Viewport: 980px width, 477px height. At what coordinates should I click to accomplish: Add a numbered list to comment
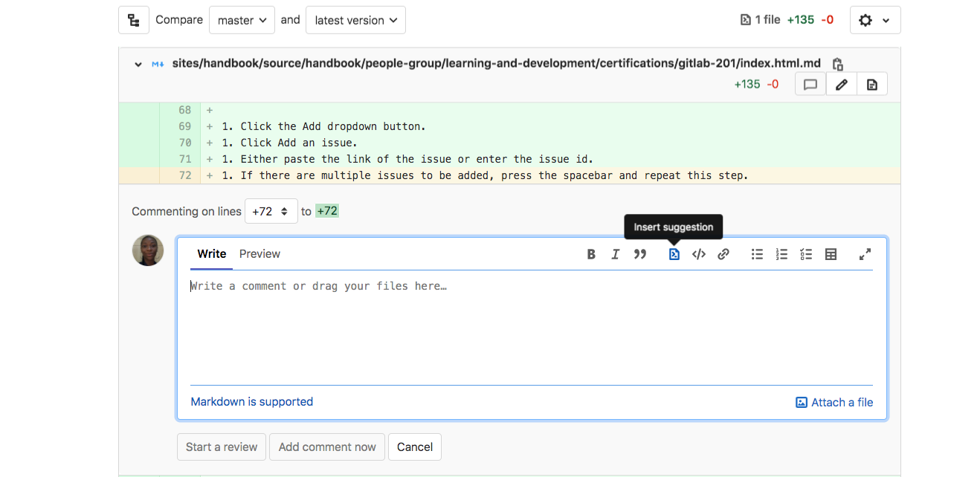(x=781, y=254)
